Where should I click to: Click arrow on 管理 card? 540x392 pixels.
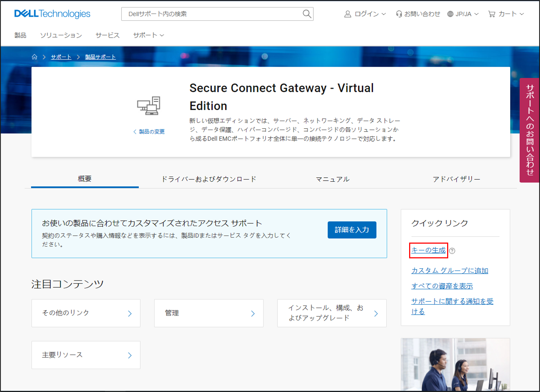[x=253, y=314]
